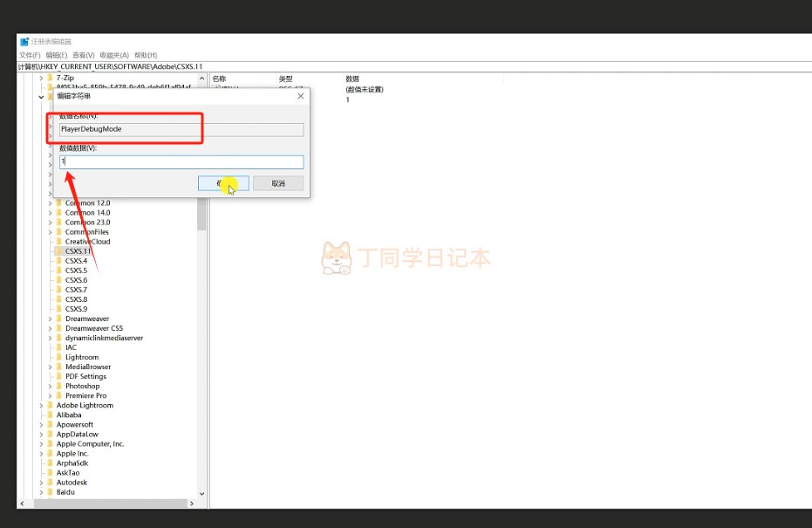Click the registry path address bar

414,66
